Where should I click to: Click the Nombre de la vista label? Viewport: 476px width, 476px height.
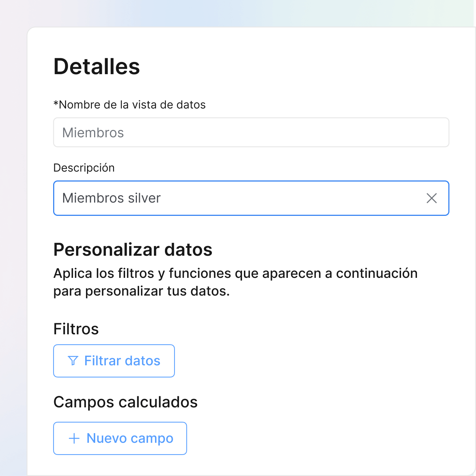click(130, 104)
